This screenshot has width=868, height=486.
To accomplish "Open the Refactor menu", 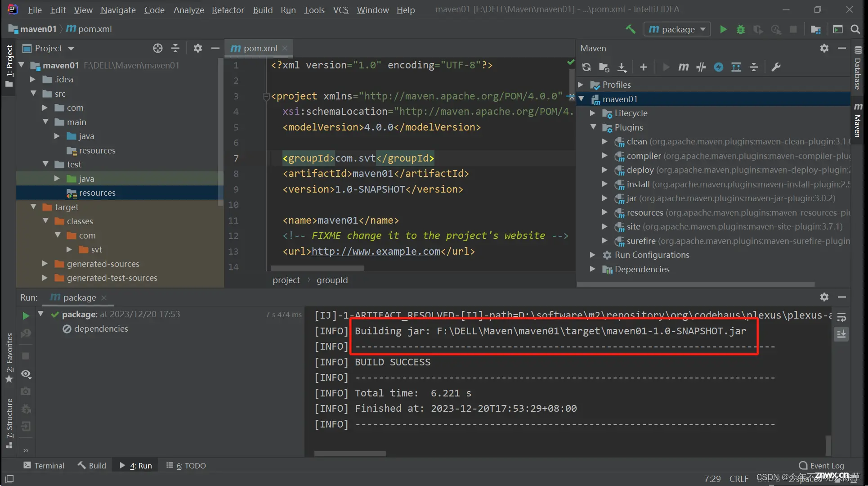I will pyautogui.click(x=228, y=9).
